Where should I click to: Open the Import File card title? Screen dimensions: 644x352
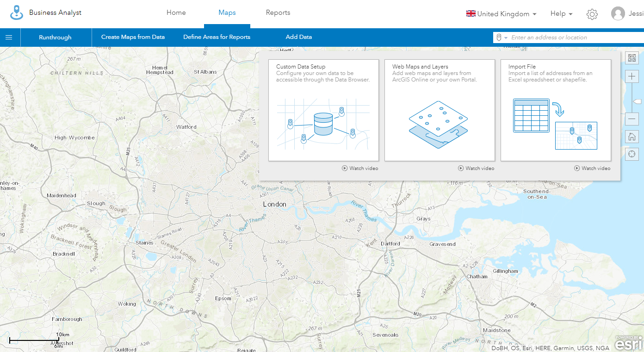pyautogui.click(x=522, y=67)
